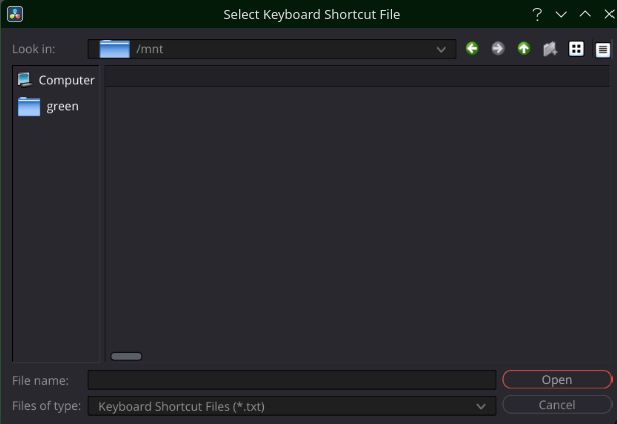This screenshot has height=424, width=617.
Task: Switch to detailed list view
Action: 602,50
